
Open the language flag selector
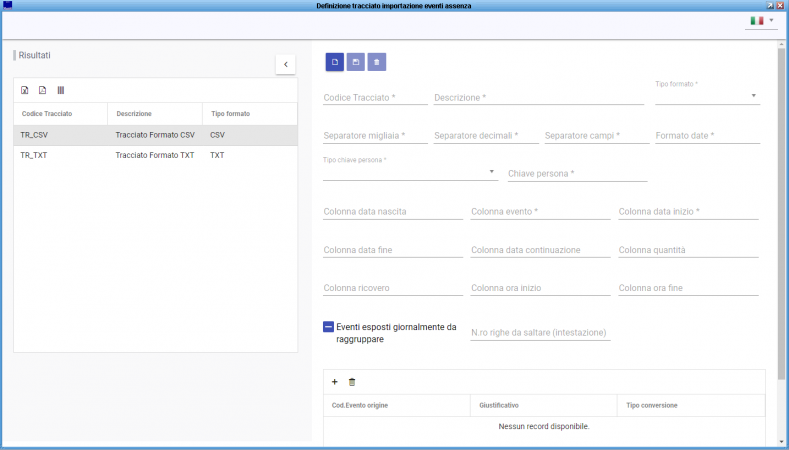pyautogui.click(x=761, y=20)
